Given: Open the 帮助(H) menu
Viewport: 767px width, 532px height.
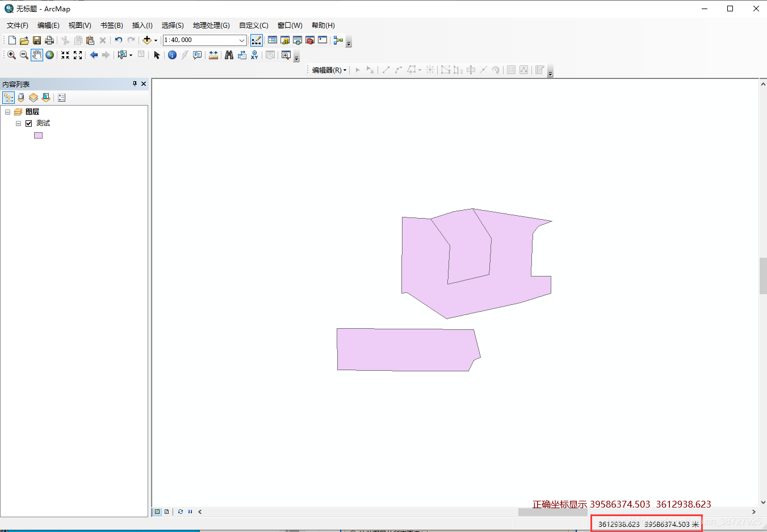Looking at the screenshot, I should (323, 26).
